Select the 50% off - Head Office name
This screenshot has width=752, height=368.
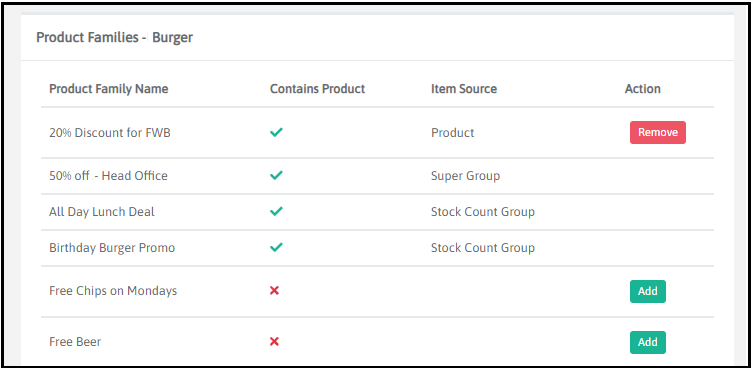point(108,176)
